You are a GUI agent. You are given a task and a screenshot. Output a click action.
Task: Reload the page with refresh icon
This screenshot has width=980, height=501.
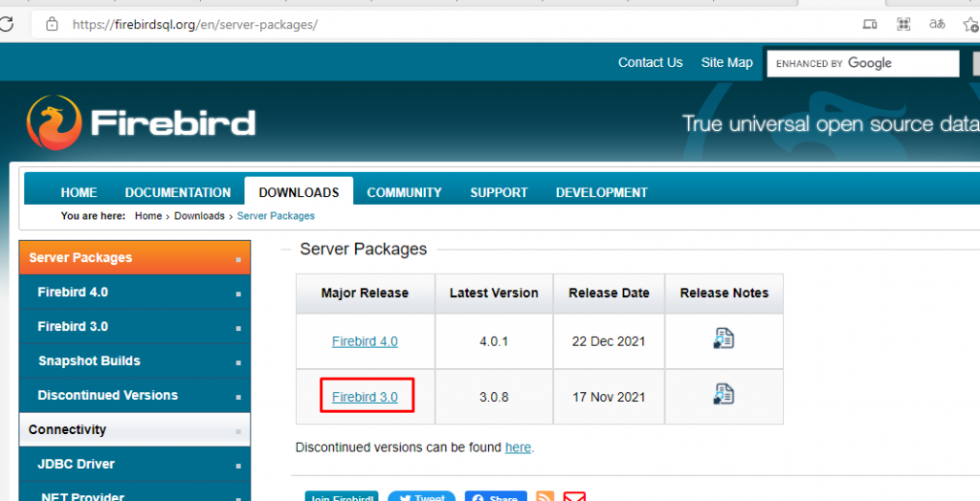point(5,24)
